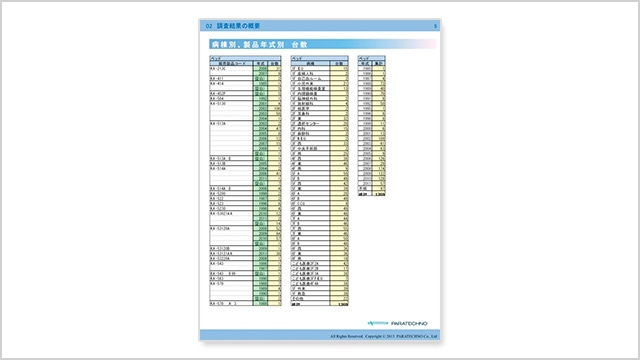Click the ベッド header of product code table
The image size is (640, 360).
pyautogui.click(x=245, y=58)
